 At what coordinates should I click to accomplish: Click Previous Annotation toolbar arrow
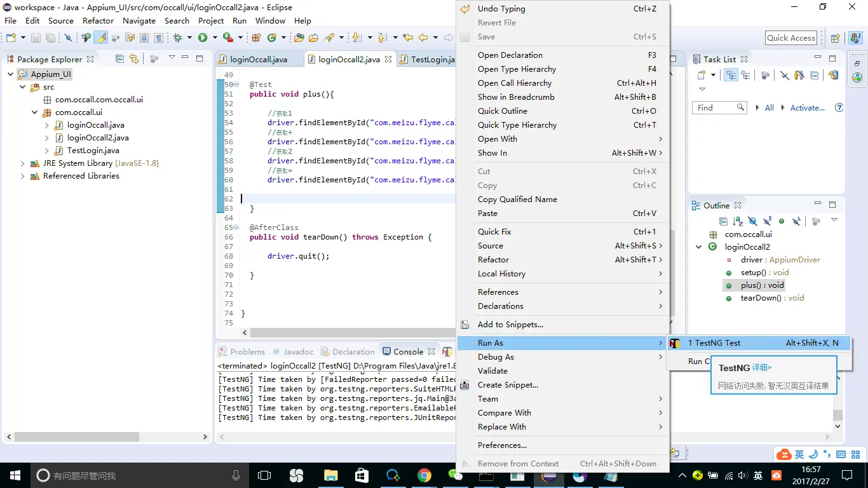[381, 38]
